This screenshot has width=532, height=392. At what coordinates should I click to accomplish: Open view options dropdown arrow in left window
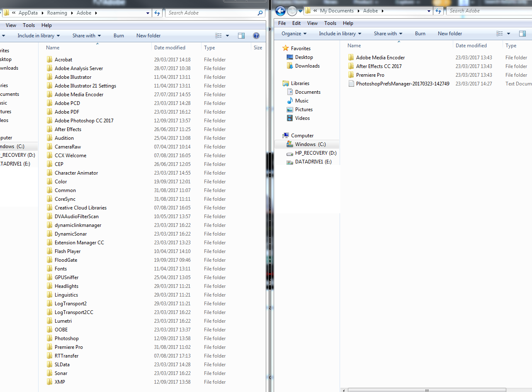point(227,36)
